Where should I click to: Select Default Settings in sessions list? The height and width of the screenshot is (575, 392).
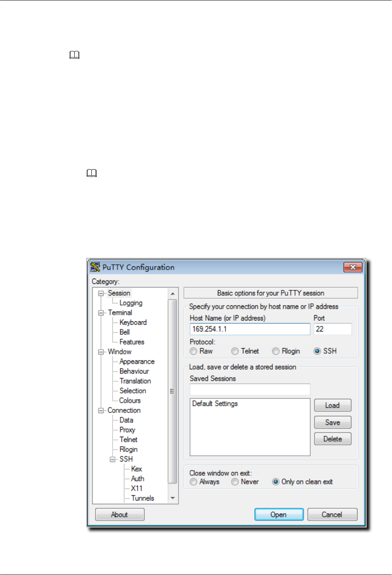click(215, 404)
